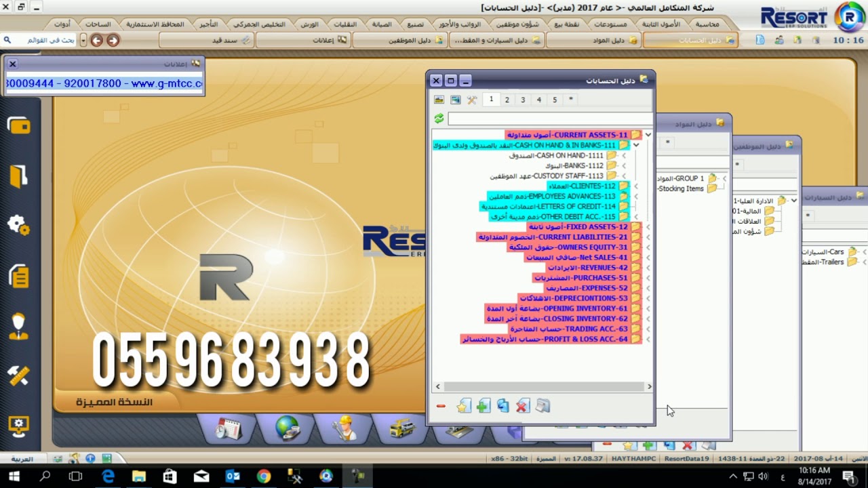This screenshot has width=868, height=488.
Task: Select the asterisk tab in دليل الحسابات
Action: (571, 100)
